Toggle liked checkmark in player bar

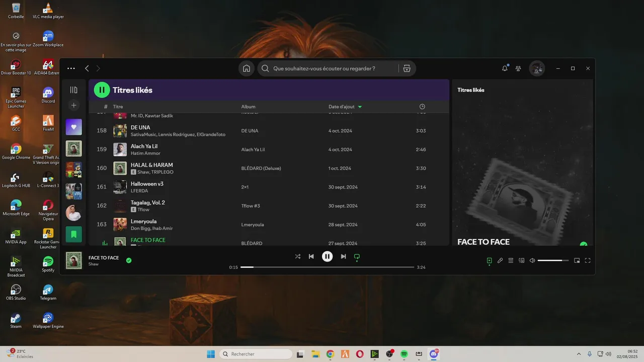[129, 260]
